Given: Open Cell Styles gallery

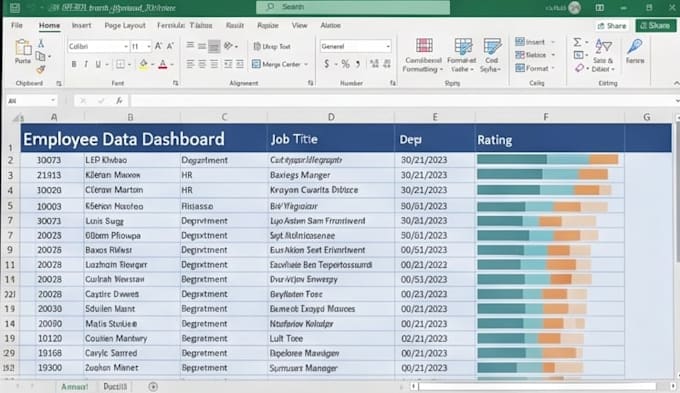Looking at the screenshot, I should click(491, 55).
